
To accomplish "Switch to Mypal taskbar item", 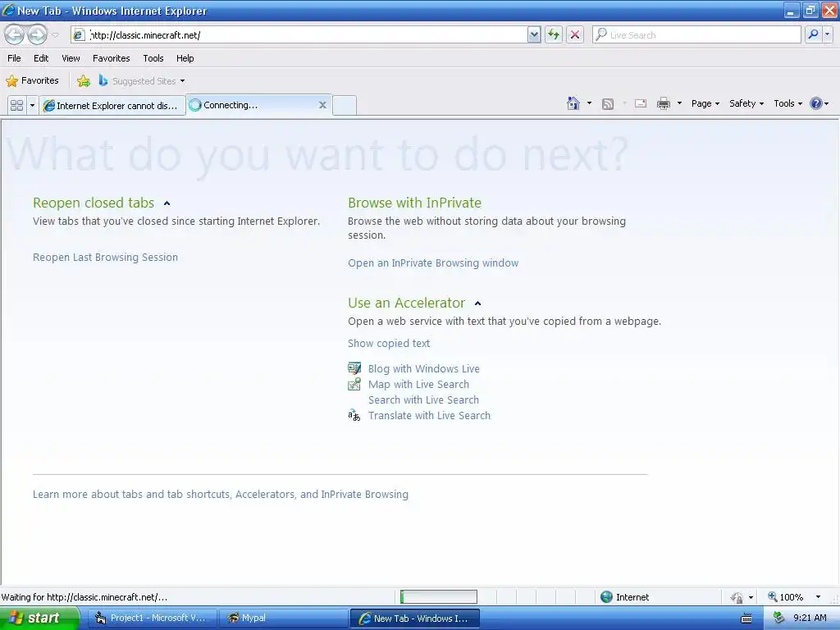I will point(283,619).
